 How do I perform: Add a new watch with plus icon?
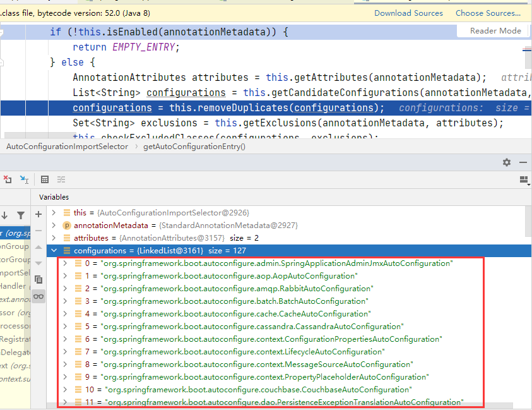click(38, 214)
